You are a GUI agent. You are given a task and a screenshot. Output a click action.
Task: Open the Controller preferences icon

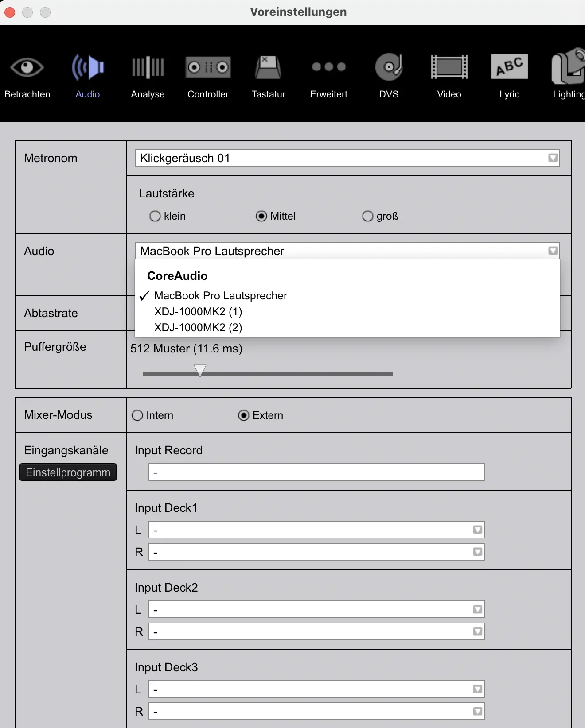click(x=208, y=68)
